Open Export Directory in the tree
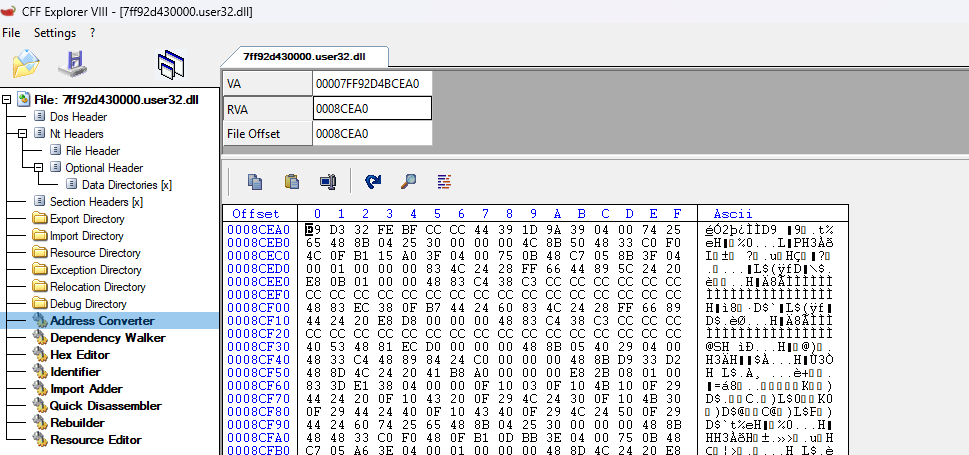This screenshot has height=455, width=969. point(87,219)
